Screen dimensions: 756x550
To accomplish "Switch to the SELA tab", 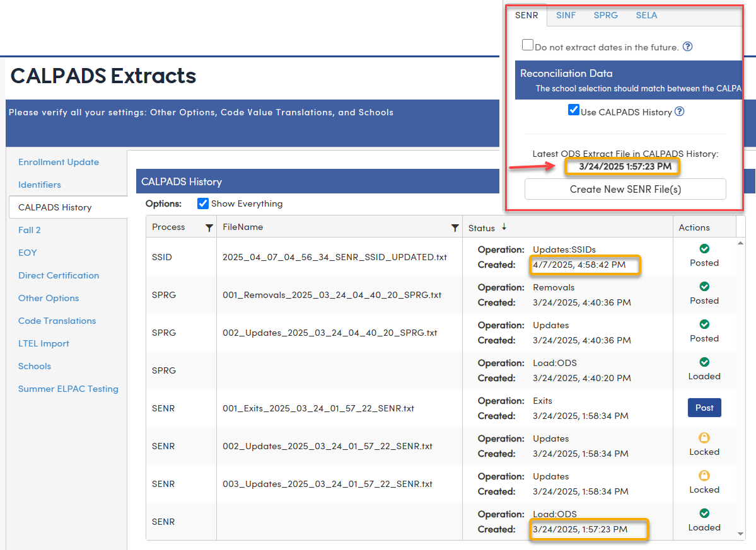I will pyautogui.click(x=646, y=15).
